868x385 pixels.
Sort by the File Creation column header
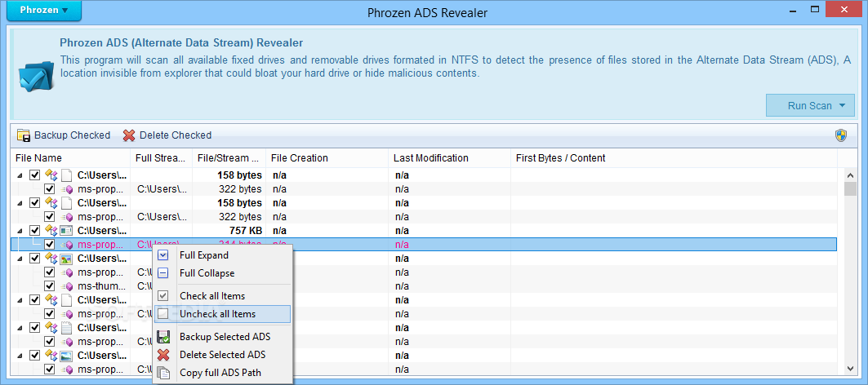click(x=327, y=158)
